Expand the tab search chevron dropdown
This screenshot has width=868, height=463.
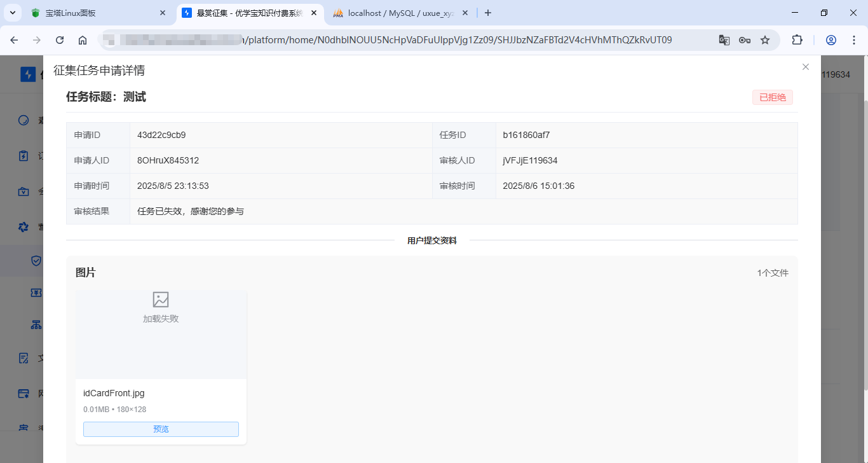[13, 13]
